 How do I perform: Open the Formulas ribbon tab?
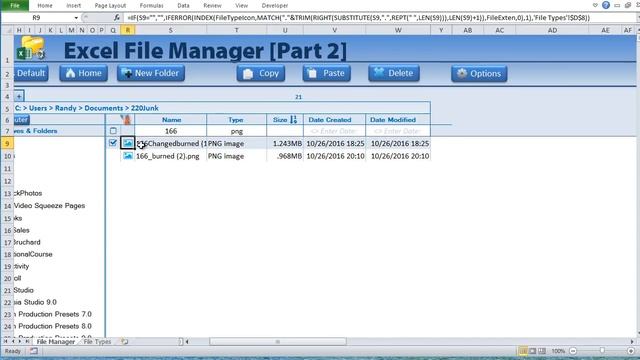coord(151,6)
